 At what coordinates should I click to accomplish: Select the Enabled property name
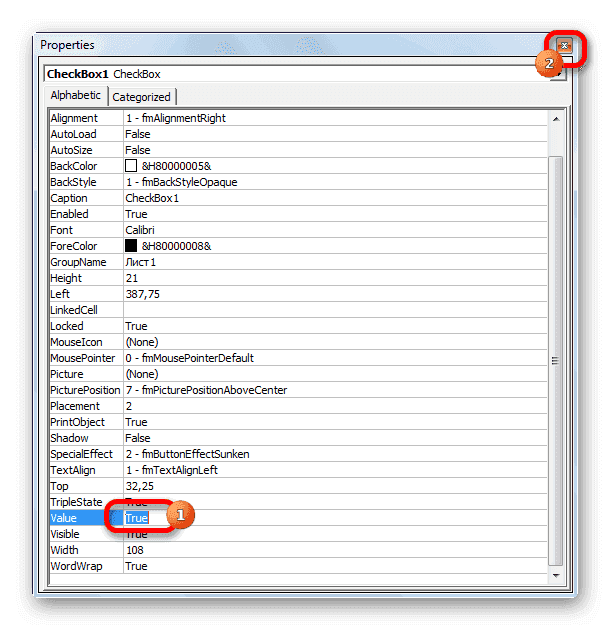(69, 214)
